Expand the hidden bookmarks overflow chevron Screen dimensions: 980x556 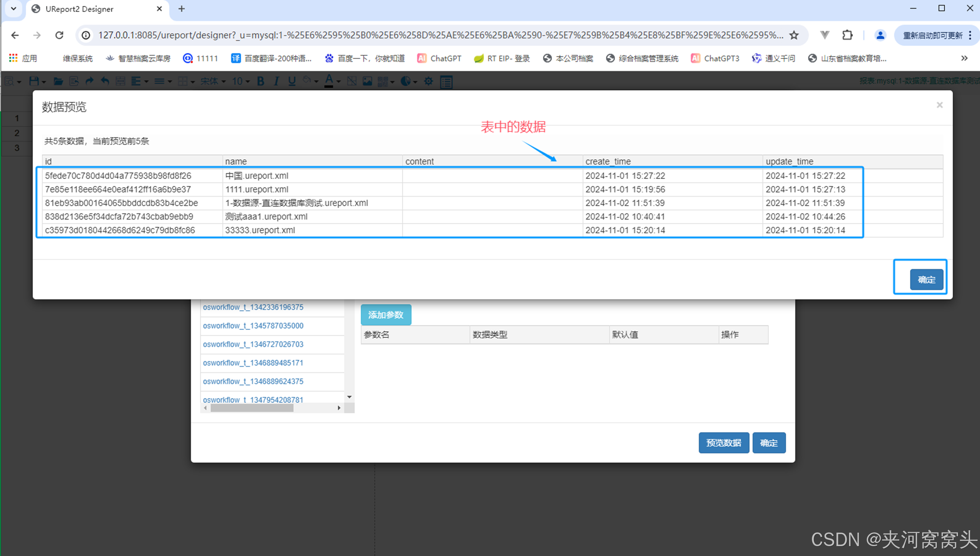964,58
